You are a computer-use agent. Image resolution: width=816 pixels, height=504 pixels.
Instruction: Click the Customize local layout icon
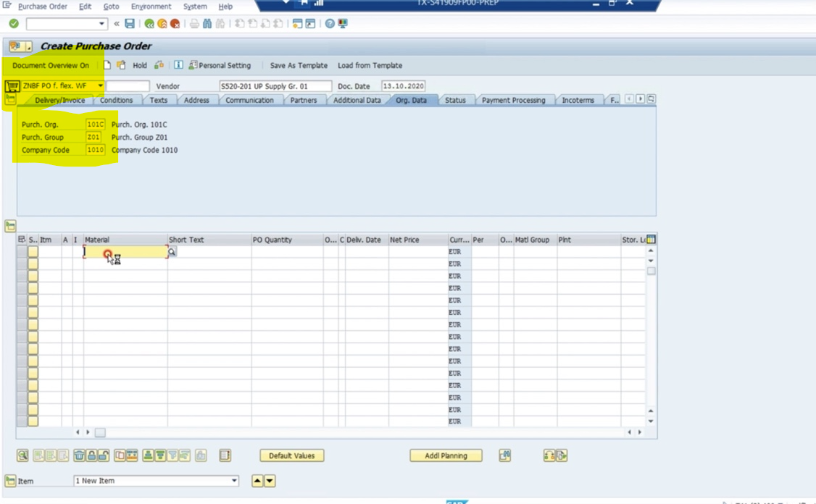tap(343, 23)
